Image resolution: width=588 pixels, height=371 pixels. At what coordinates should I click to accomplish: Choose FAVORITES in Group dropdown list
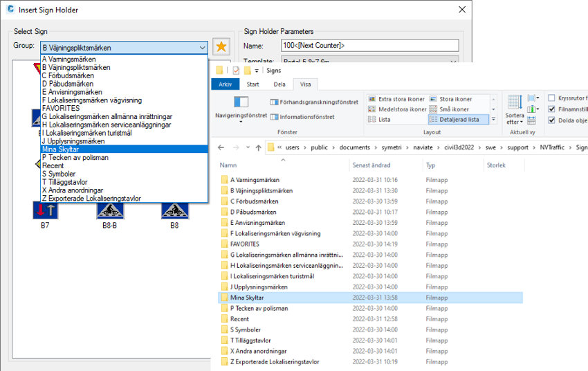124,108
